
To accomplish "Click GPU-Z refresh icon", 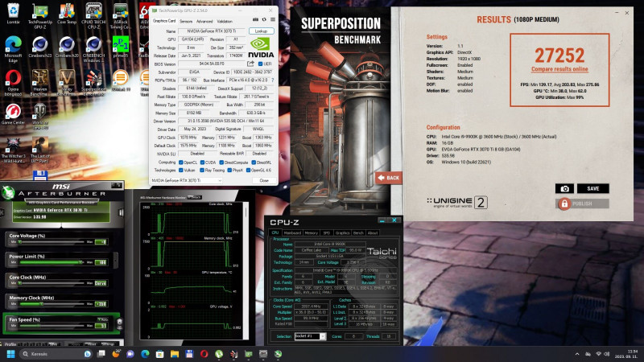I will pos(264,19).
